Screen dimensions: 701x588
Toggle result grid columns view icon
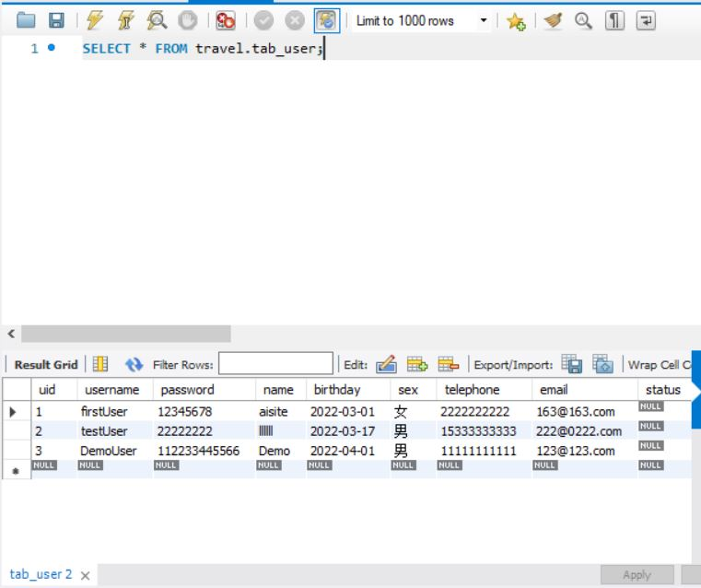click(100, 364)
